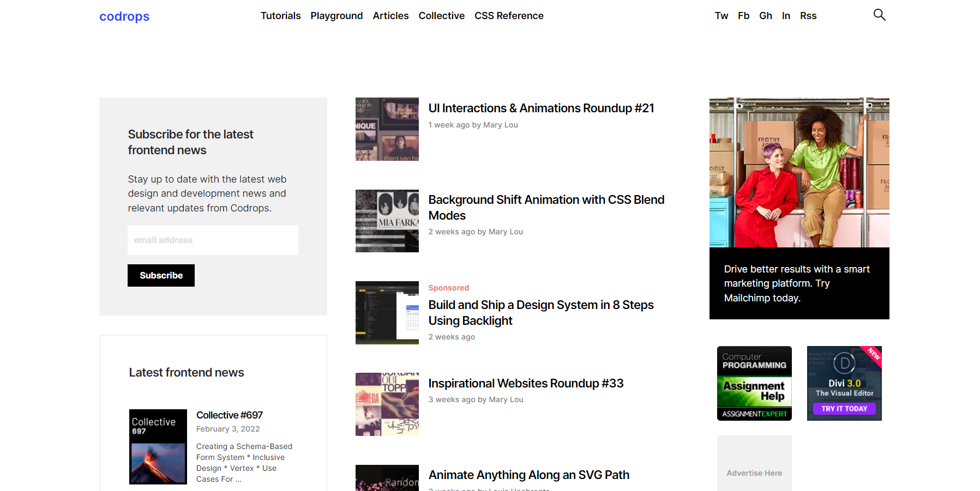Open the Rss feed link

click(x=808, y=16)
